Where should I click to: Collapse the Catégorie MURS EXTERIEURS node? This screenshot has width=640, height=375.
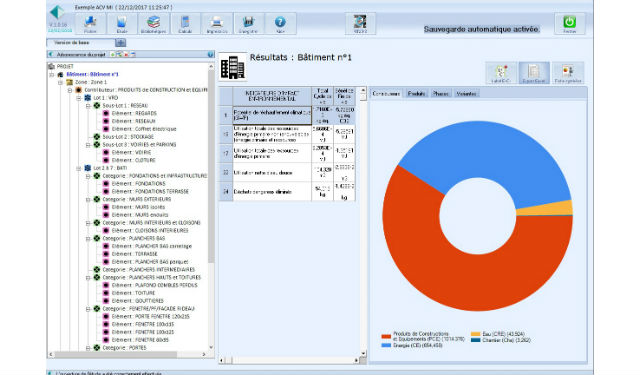[x=88, y=200]
